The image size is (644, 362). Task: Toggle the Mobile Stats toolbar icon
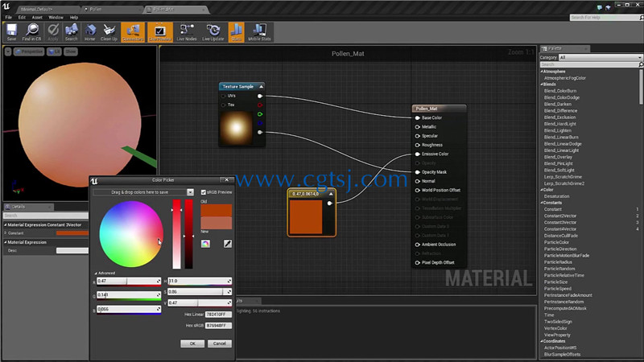259,32
